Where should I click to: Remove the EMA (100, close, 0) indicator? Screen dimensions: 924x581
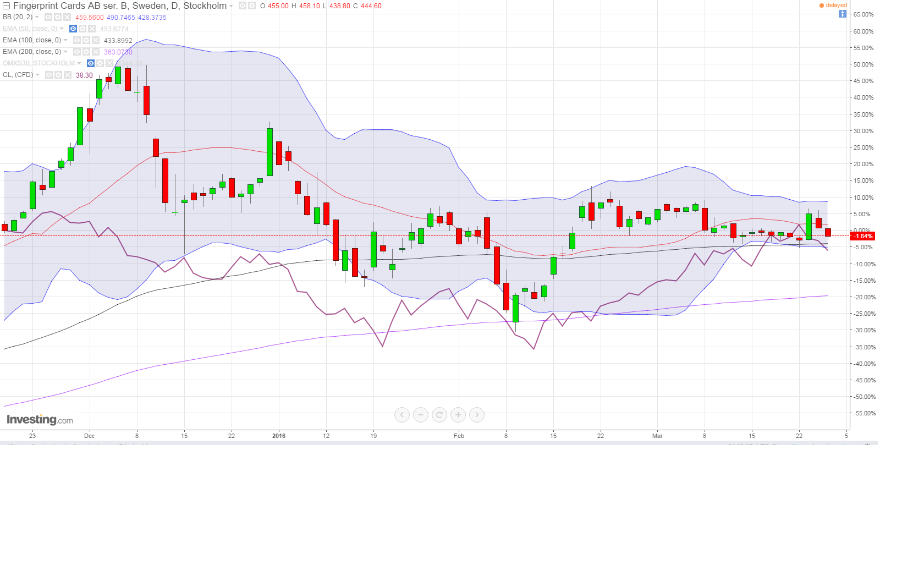(x=96, y=40)
